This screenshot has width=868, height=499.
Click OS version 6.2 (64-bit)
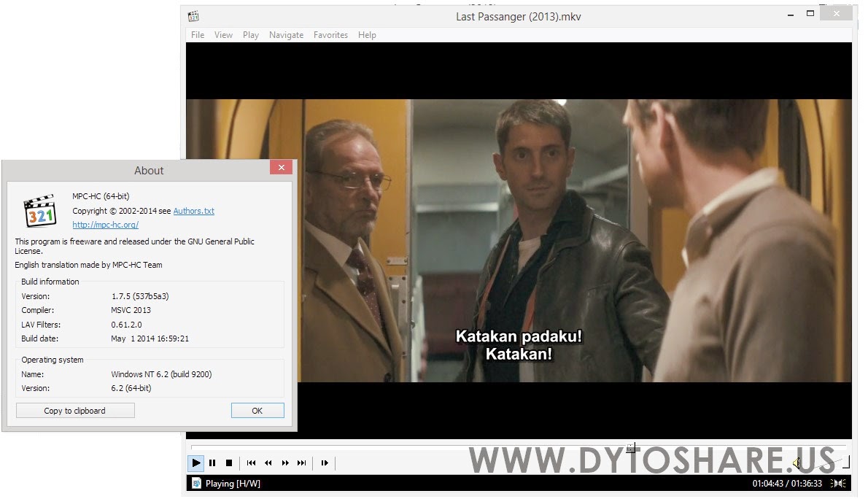[x=131, y=388]
